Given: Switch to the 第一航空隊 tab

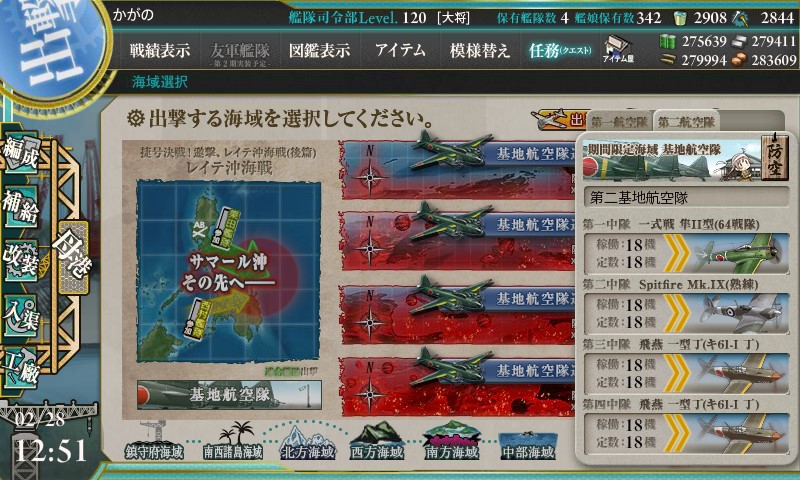Looking at the screenshot, I should (x=619, y=122).
